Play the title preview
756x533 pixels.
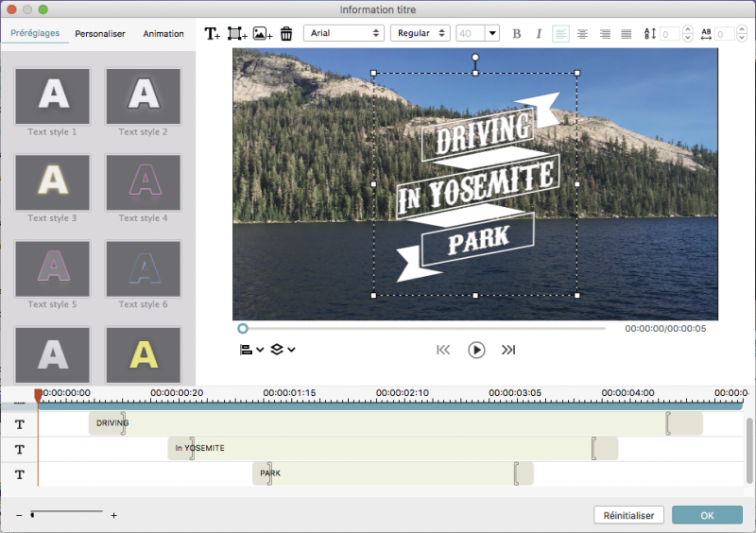pyautogui.click(x=476, y=350)
